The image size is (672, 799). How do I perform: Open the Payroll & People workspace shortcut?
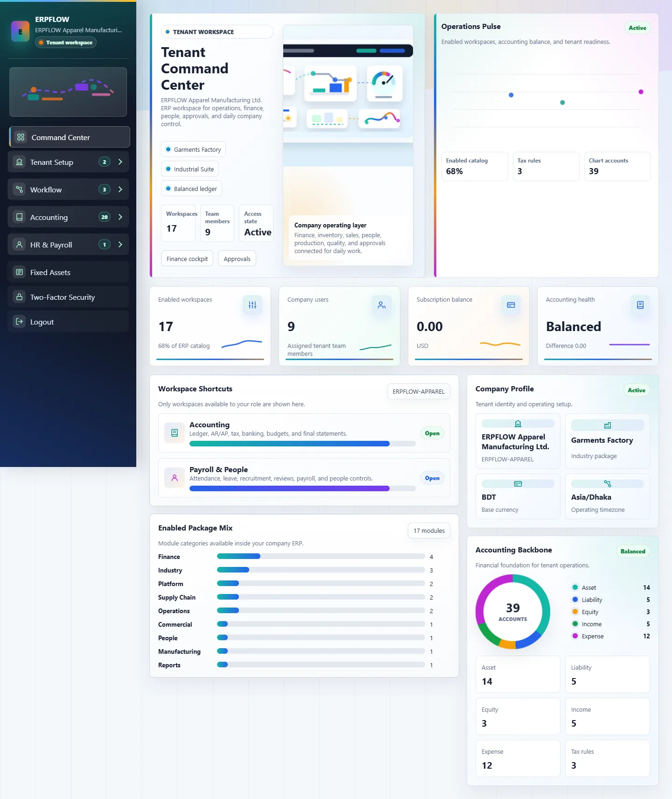[x=304, y=478]
